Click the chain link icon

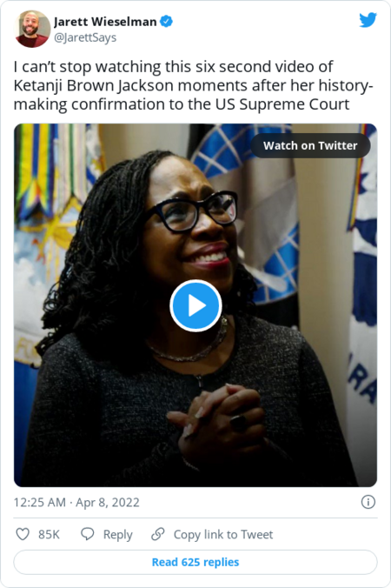point(157,534)
